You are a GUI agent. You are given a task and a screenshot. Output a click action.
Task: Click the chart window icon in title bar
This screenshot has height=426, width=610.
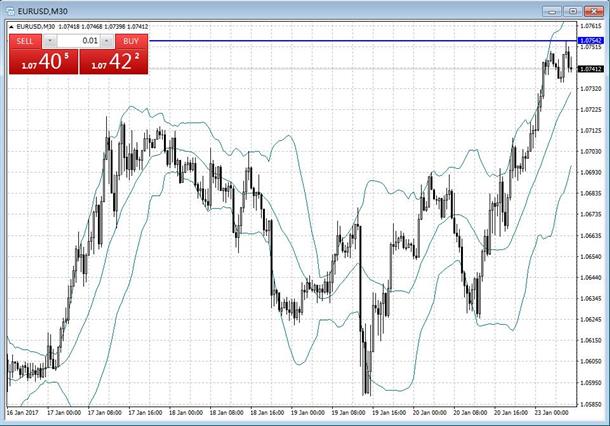[x=10, y=11]
